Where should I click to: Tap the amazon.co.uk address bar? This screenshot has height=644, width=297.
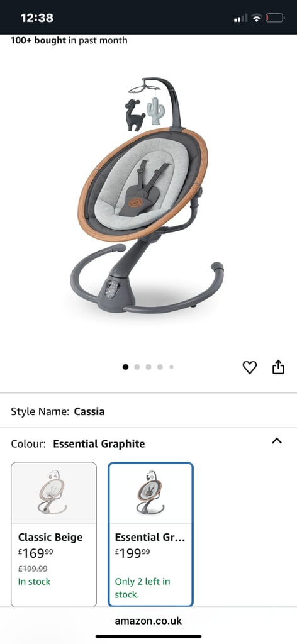(148, 620)
